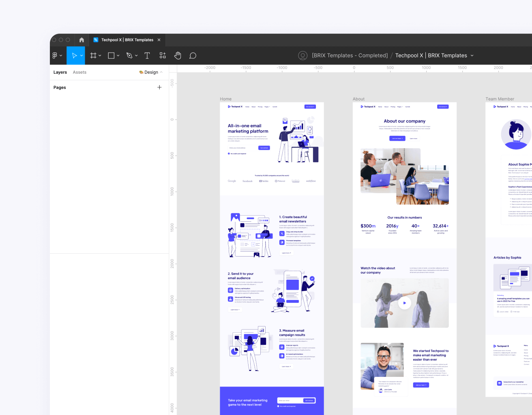Click the 40+ statistic in About frame
Image resolution: width=532 pixels, height=415 pixels.
click(416, 226)
